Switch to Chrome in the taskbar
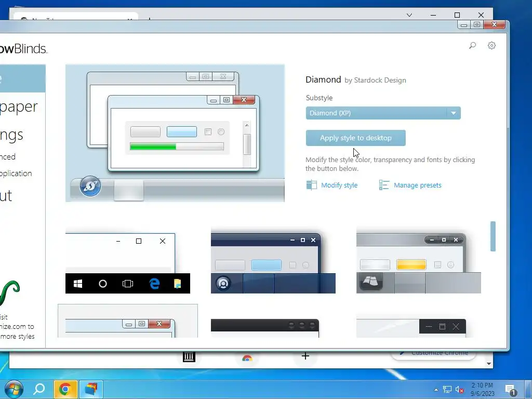532x399 pixels. click(x=65, y=389)
